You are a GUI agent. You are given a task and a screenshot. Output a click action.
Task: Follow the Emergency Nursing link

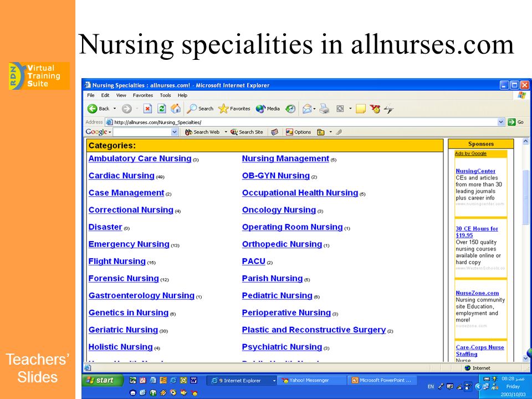pyautogui.click(x=129, y=244)
